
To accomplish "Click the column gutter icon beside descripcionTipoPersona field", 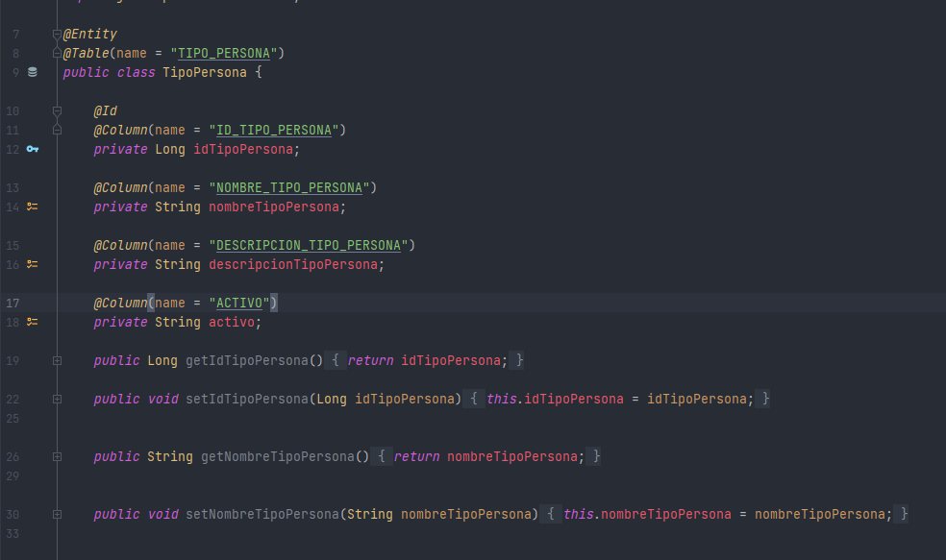I will click(x=33, y=264).
